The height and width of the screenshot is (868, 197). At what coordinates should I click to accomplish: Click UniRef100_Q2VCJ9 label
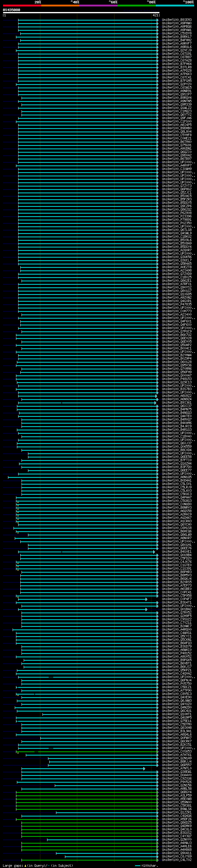pyautogui.click(x=177, y=50)
